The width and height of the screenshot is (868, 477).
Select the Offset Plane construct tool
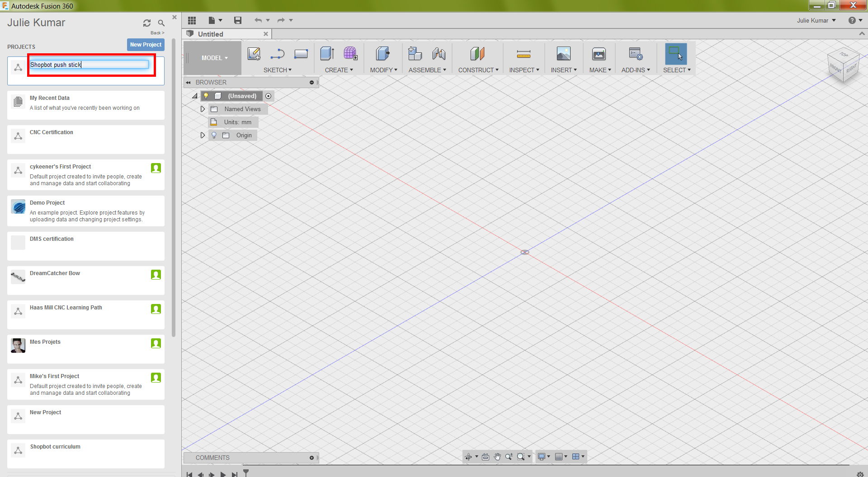[477, 54]
